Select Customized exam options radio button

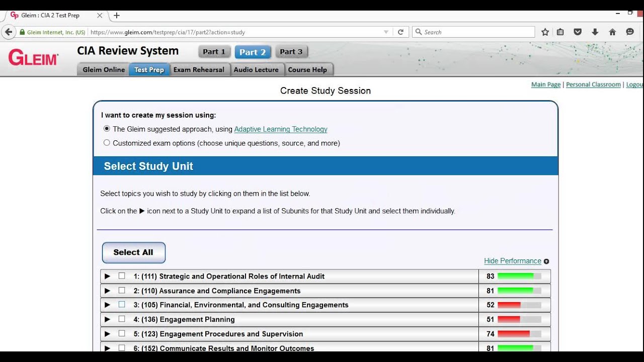[107, 143]
